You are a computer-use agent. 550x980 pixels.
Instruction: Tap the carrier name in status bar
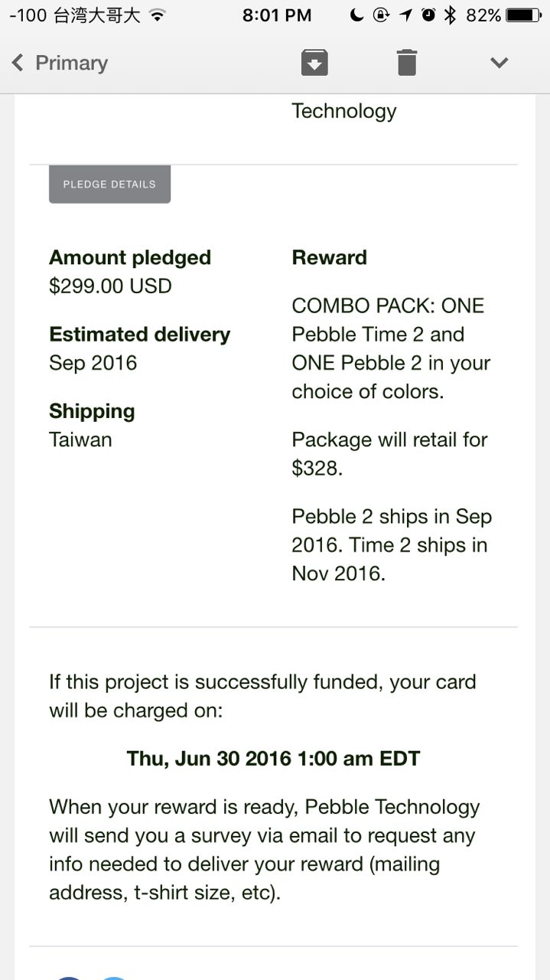pos(96,15)
